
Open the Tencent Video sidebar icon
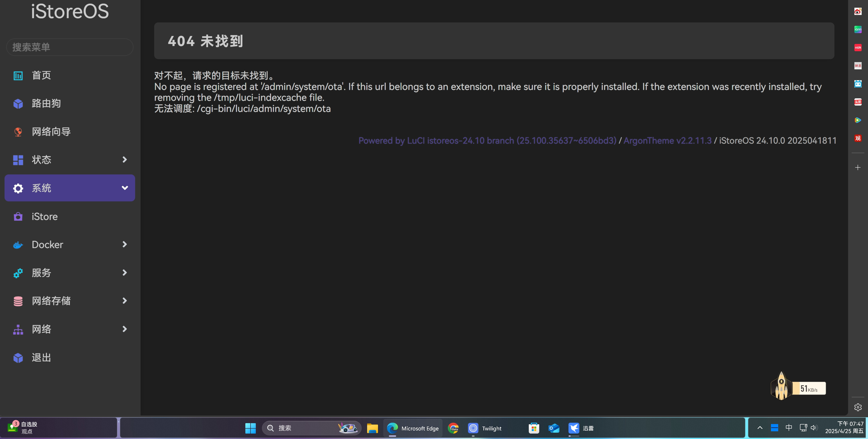[x=858, y=120]
